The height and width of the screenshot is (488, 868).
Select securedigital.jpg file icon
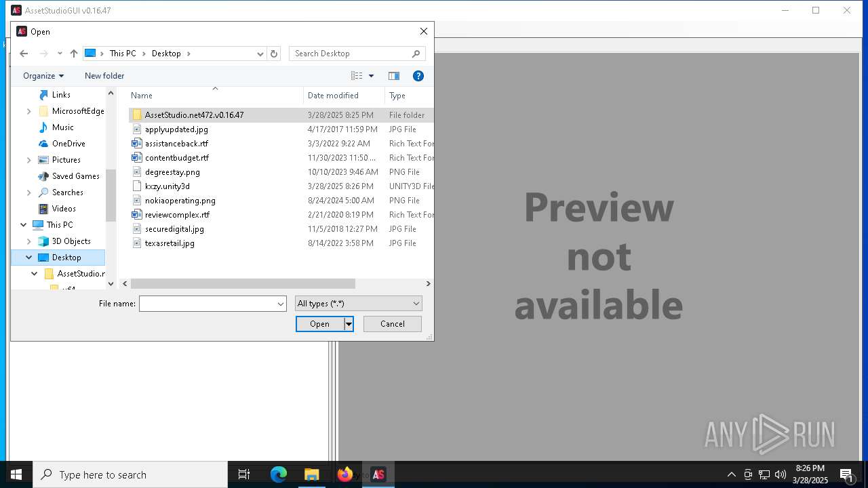[x=137, y=229]
